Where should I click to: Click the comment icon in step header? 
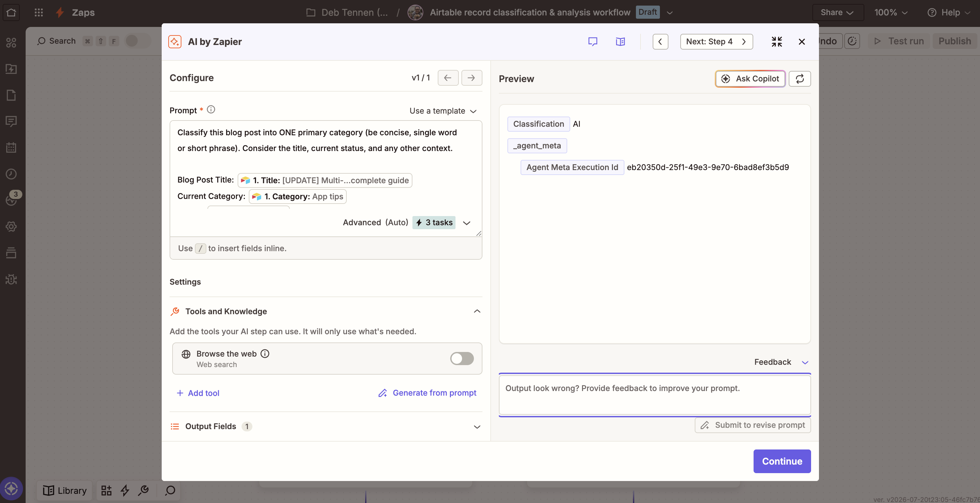593,41
